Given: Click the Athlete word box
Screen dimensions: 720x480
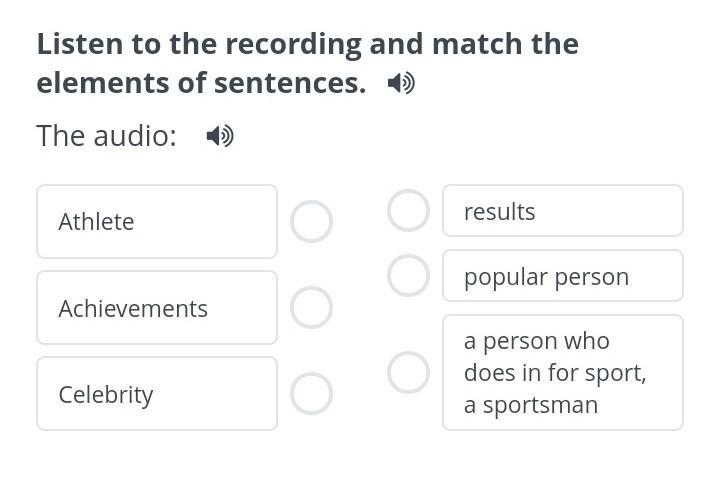Looking at the screenshot, I should (157, 222).
